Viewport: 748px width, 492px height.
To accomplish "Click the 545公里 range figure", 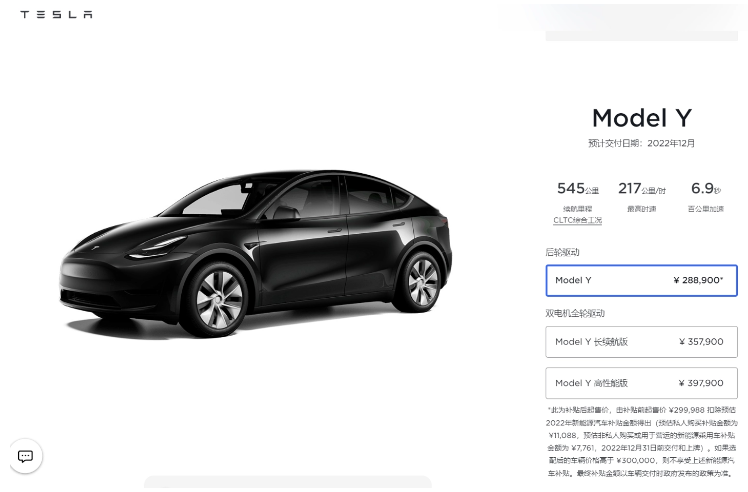I will tap(578, 188).
